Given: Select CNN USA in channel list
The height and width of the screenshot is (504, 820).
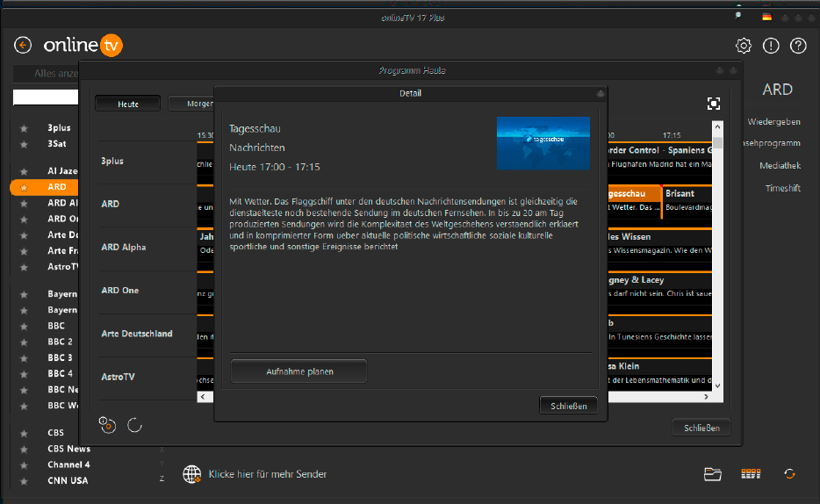Looking at the screenshot, I should pos(68,481).
